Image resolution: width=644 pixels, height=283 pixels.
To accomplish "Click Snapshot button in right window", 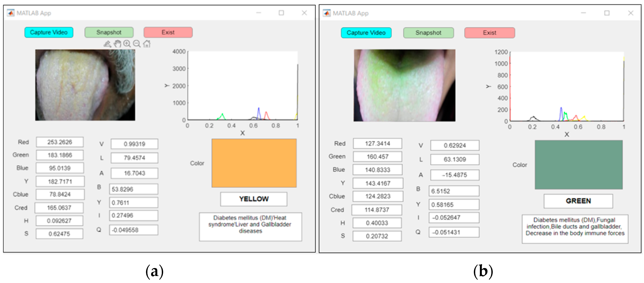I will (428, 33).
